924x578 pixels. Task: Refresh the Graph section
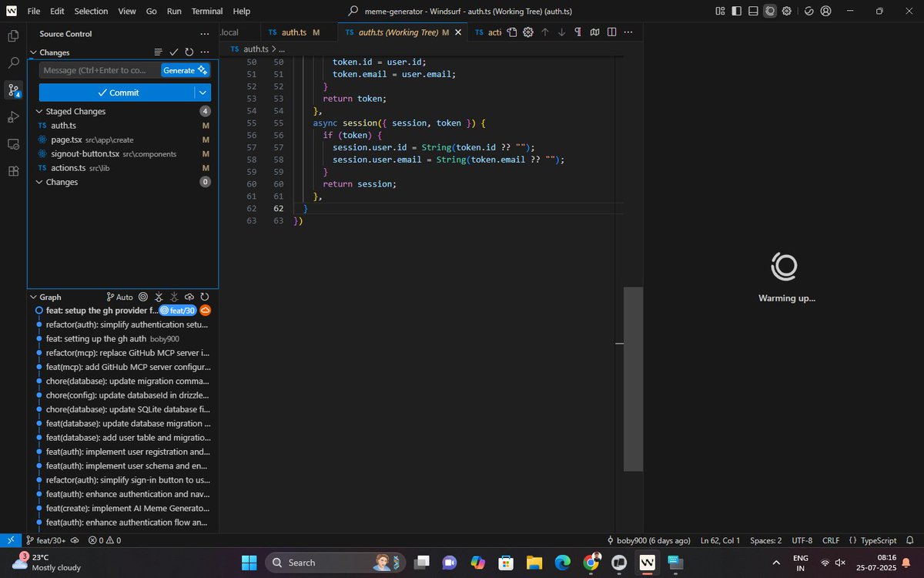coord(205,297)
